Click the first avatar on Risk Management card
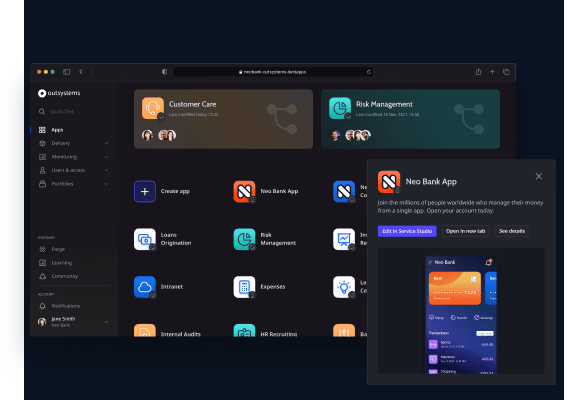Viewport: 567px width, 400px height. click(335, 135)
